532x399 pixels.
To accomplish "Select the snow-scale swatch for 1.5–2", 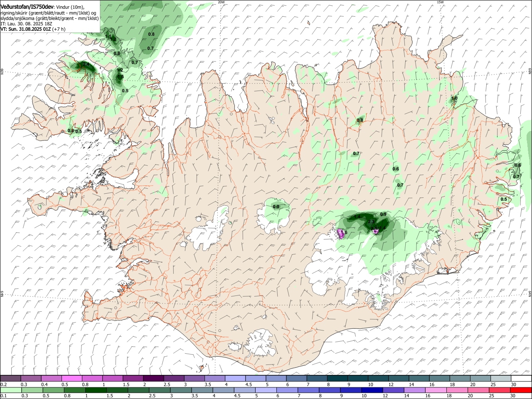I will (x=133, y=378).
